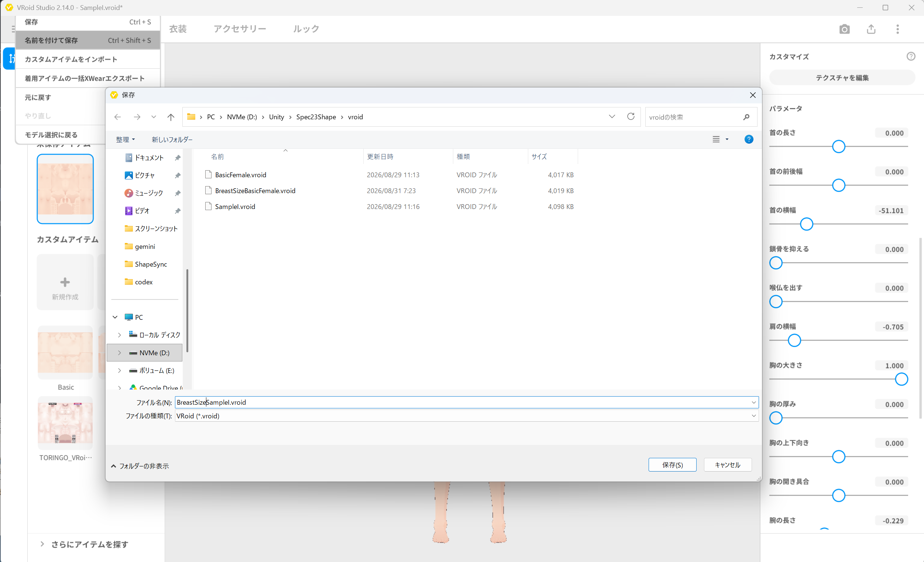Switch to the ルック tab
The height and width of the screenshot is (562, 924).
306,29
